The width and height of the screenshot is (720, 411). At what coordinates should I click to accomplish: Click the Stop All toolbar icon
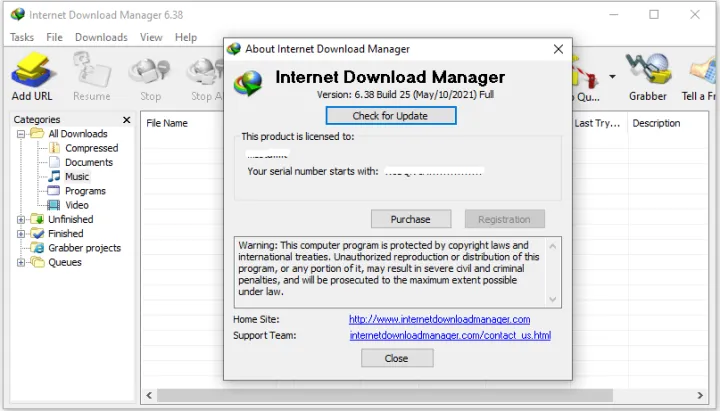click(x=207, y=76)
